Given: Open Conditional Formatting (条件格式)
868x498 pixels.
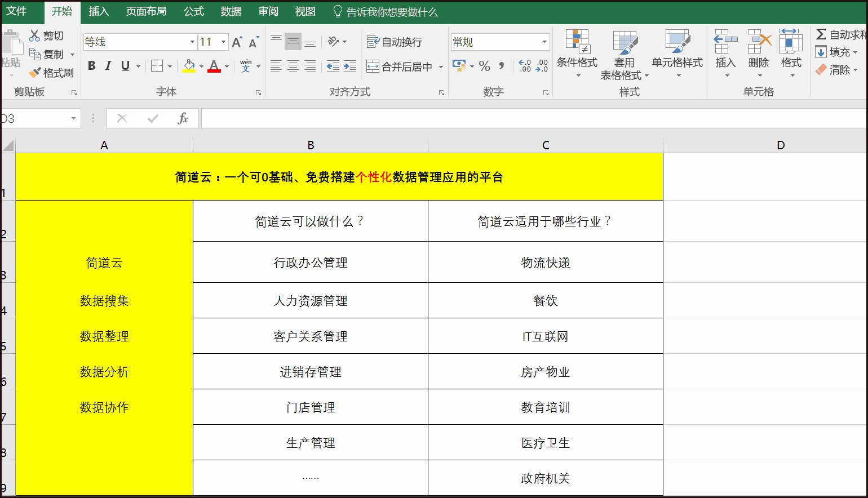Looking at the screenshot, I should [x=577, y=54].
